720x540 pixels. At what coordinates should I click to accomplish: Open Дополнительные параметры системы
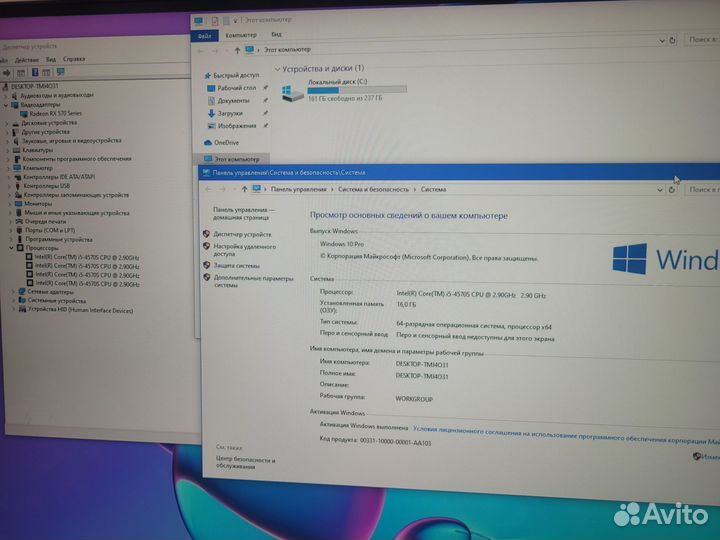253,281
